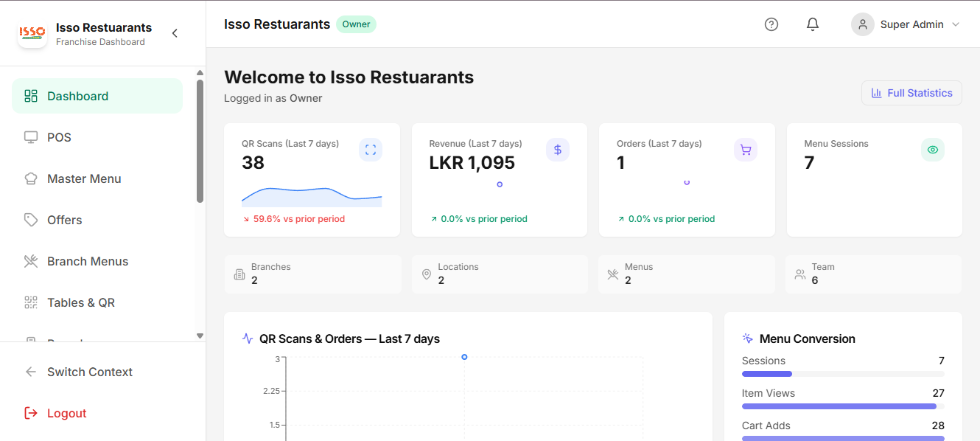Click the Item Views progress bar
The width and height of the screenshot is (980, 441).
coord(843,406)
